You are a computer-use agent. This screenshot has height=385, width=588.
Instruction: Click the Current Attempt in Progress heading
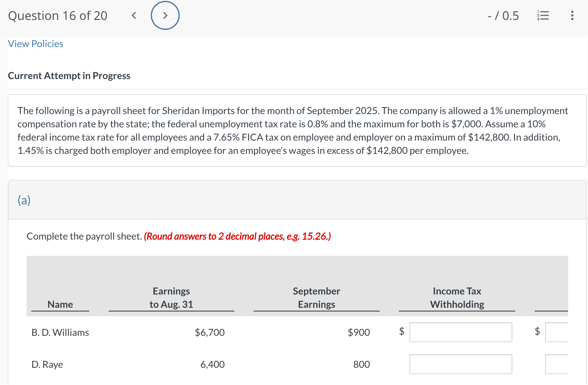coord(69,75)
